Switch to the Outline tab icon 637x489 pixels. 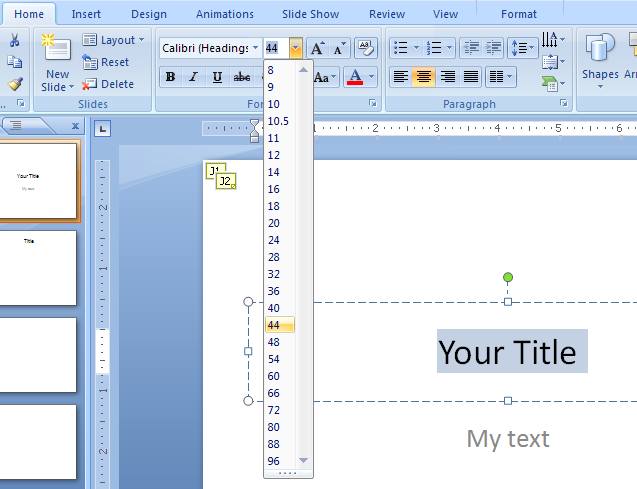click(15, 125)
